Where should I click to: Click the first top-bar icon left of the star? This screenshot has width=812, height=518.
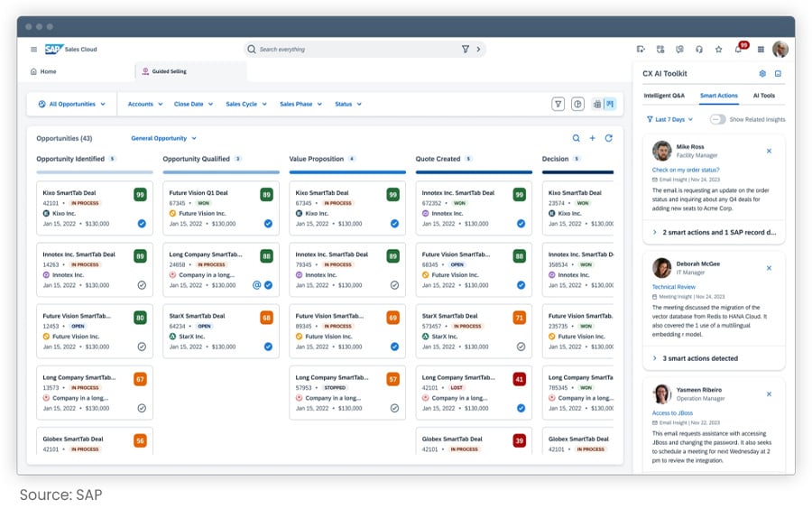point(641,50)
